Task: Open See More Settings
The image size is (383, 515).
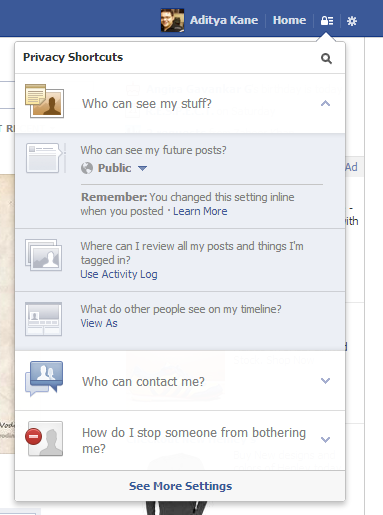Action: (x=180, y=486)
